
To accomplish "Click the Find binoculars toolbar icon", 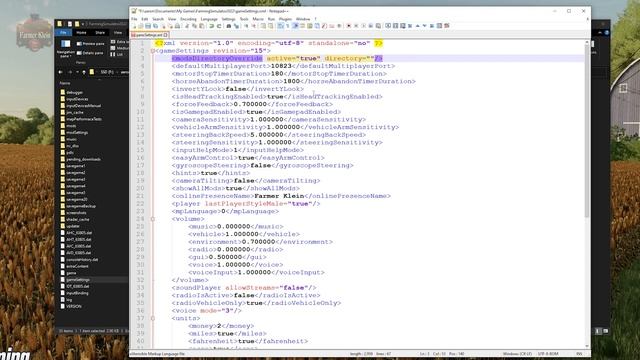I will point(229,26).
